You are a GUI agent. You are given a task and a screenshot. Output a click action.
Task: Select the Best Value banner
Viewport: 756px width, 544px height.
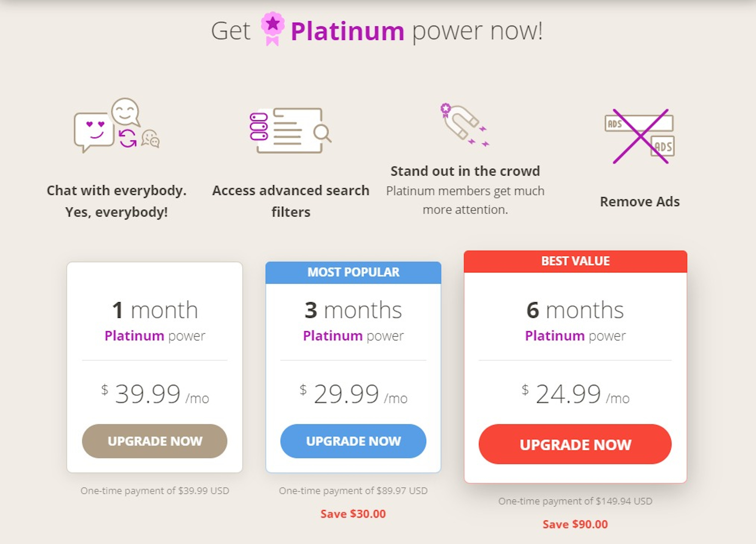pyautogui.click(x=575, y=261)
